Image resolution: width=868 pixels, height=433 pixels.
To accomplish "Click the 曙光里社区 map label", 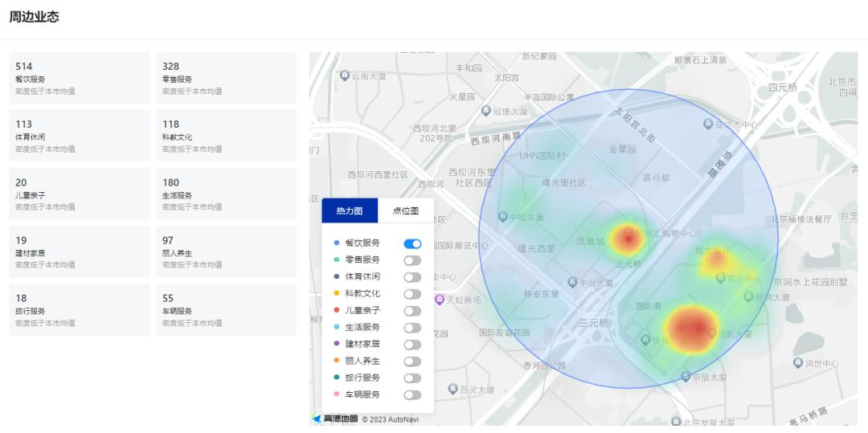I will (563, 182).
